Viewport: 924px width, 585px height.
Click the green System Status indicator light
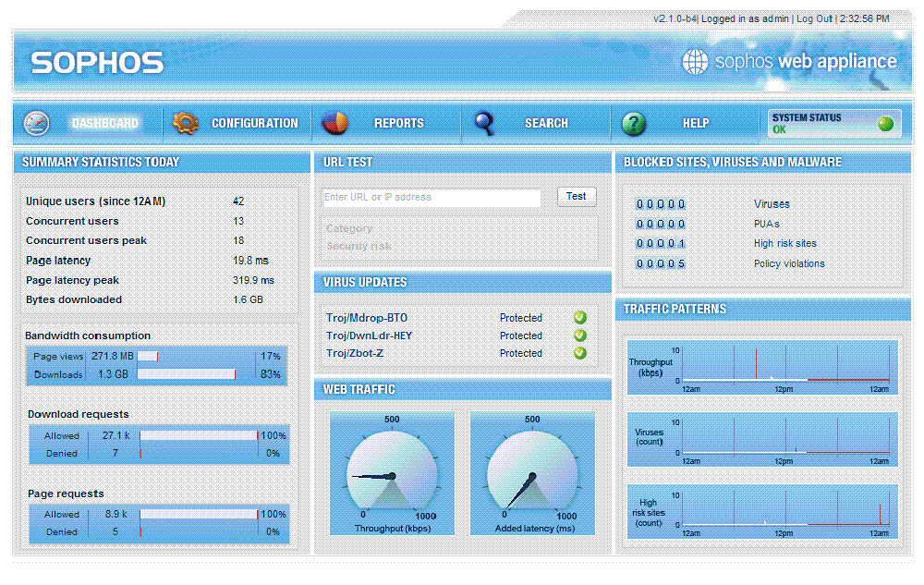pos(885,124)
